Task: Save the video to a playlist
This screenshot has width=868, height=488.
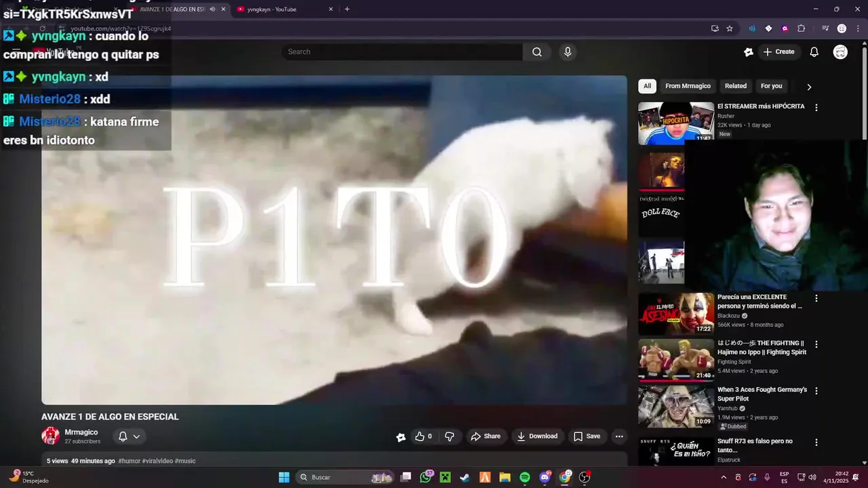Action: tap(587, 436)
